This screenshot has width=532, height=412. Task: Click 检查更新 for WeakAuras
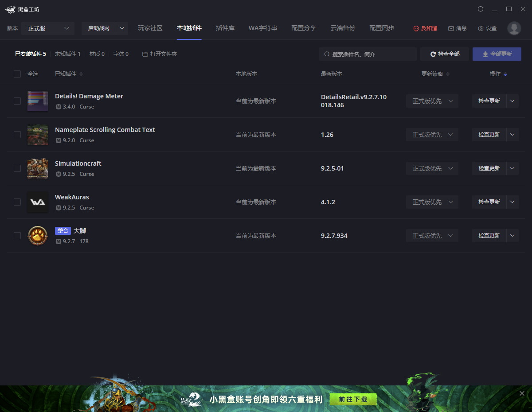point(489,202)
